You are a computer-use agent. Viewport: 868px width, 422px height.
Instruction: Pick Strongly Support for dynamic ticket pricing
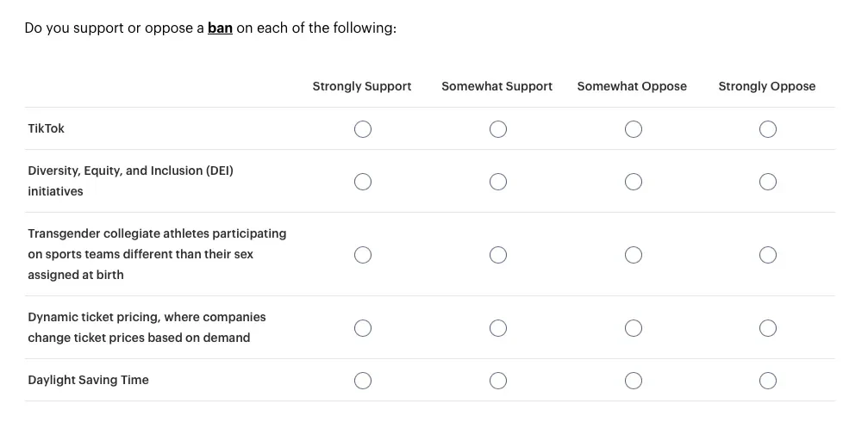click(x=363, y=328)
